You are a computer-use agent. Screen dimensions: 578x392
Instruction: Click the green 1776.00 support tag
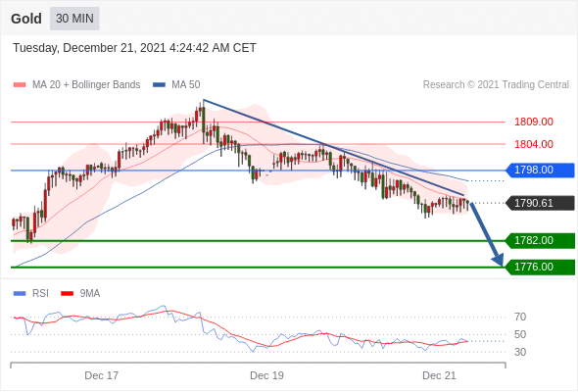point(540,267)
